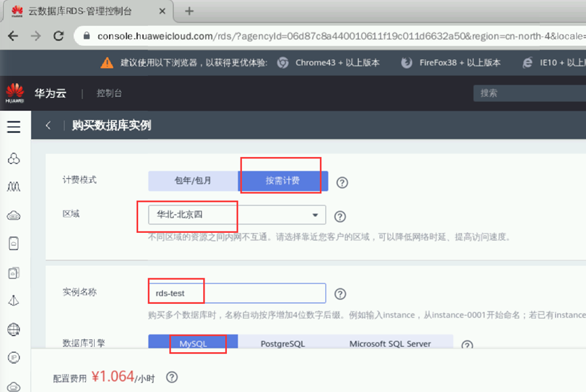586x392 pixels.
Task: Reload the page with the refresh button
Action: [58, 36]
